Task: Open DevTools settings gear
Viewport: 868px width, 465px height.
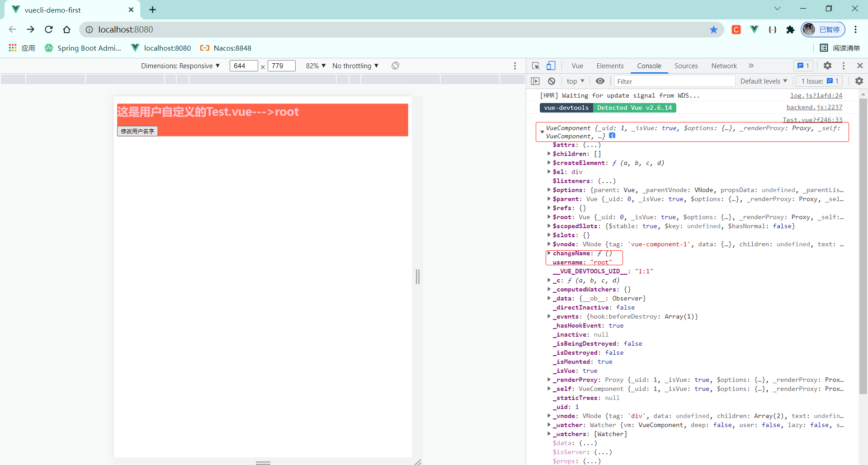Action: tap(827, 66)
